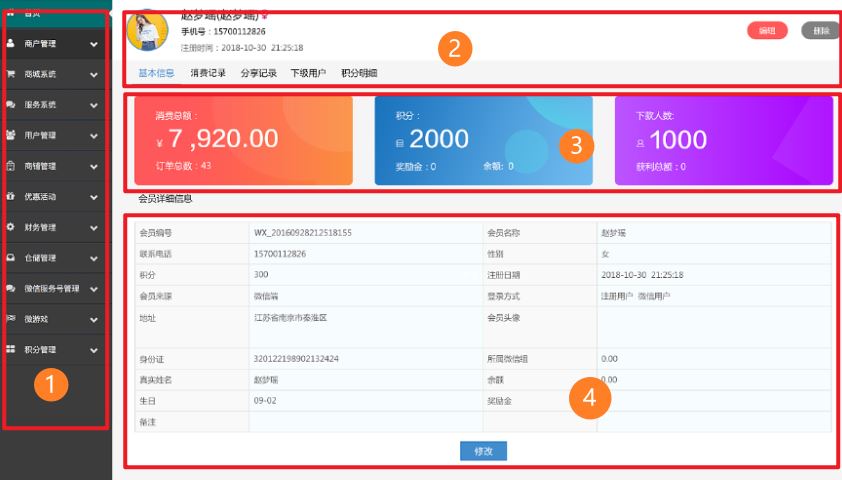842x480 pixels.
Task: Expand the 商户管理 chevron arrow
Action: point(94,44)
